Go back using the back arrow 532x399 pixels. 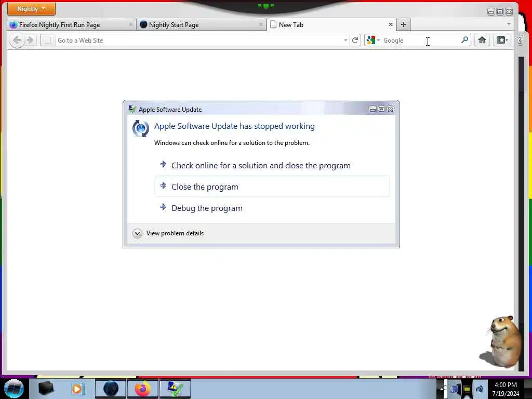pos(17,41)
